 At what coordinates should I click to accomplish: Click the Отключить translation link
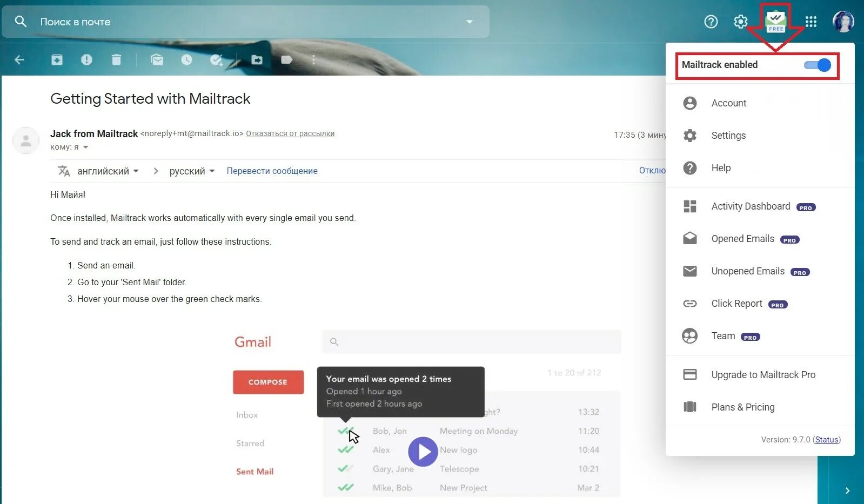tap(652, 171)
